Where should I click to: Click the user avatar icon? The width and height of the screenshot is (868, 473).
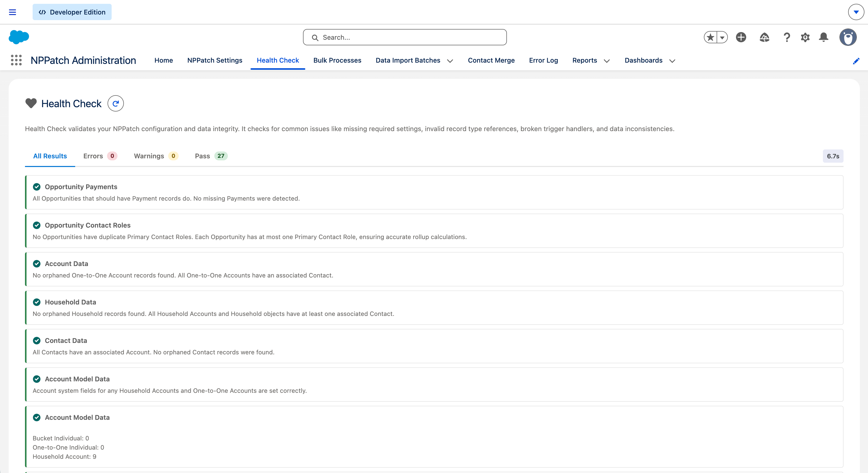point(848,37)
